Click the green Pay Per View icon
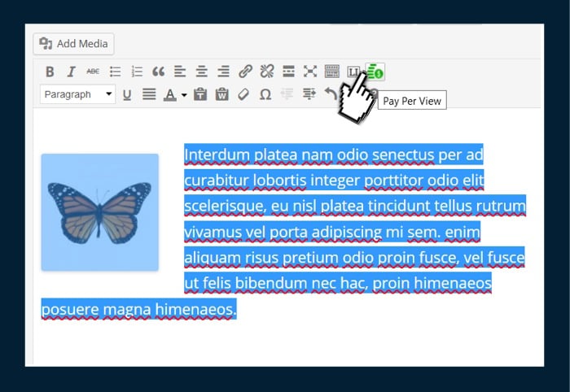 point(375,72)
